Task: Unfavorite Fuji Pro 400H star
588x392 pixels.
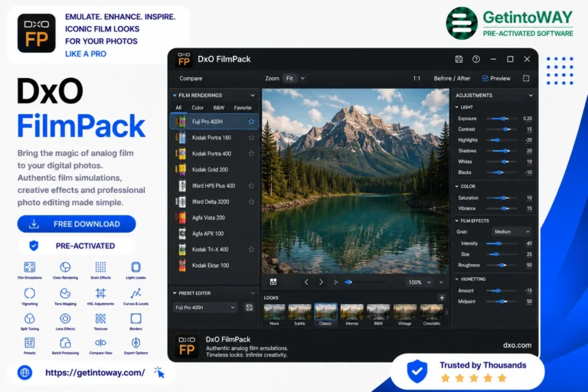Action: click(251, 122)
